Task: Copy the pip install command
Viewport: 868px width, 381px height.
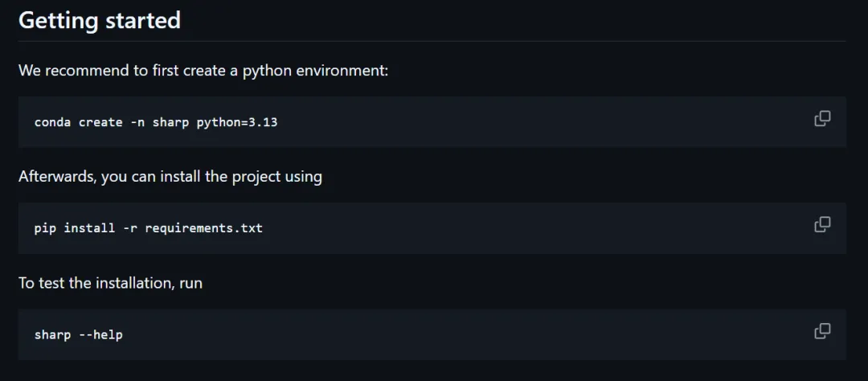Action: tap(822, 225)
